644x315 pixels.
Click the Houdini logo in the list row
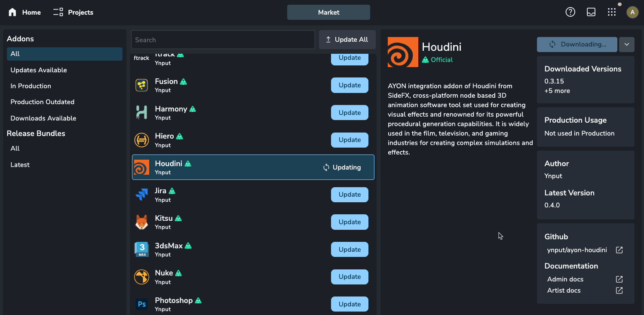[142, 167]
